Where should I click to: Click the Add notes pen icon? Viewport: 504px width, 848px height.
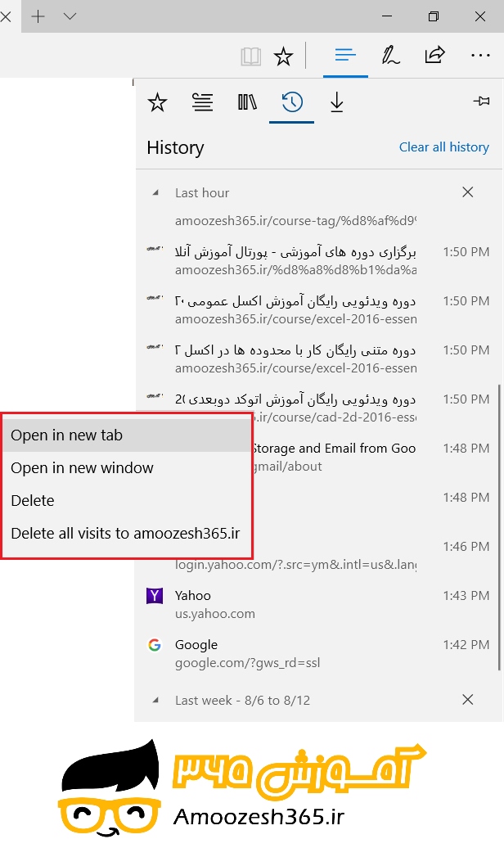coord(390,55)
